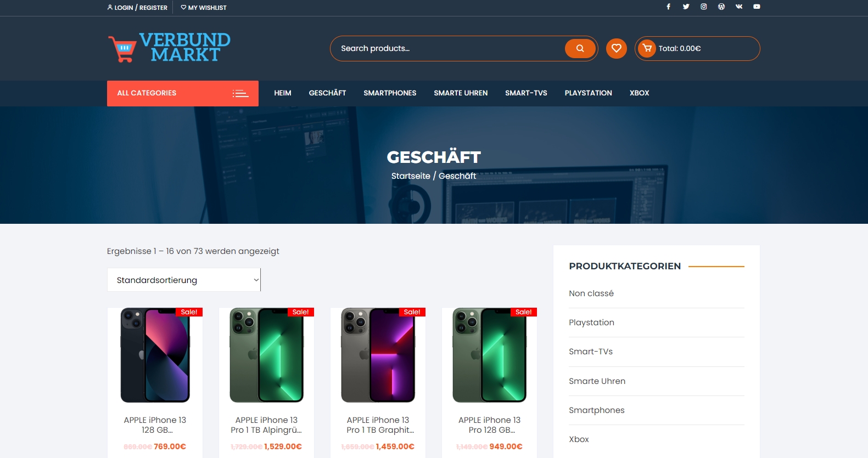868x458 pixels.
Task: Open the iPhone 13 Pro Graphit product image
Action: pos(378,355)
